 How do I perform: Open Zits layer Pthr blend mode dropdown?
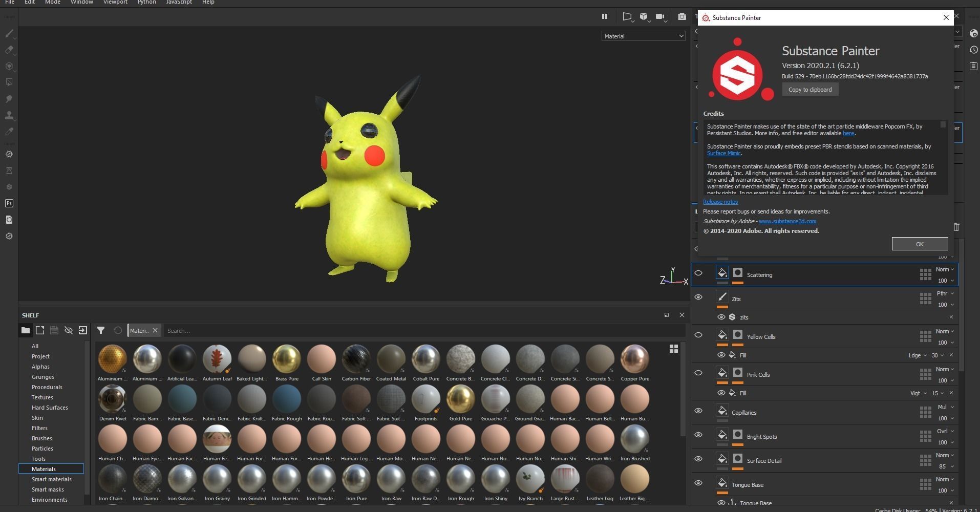click(945, 293)
